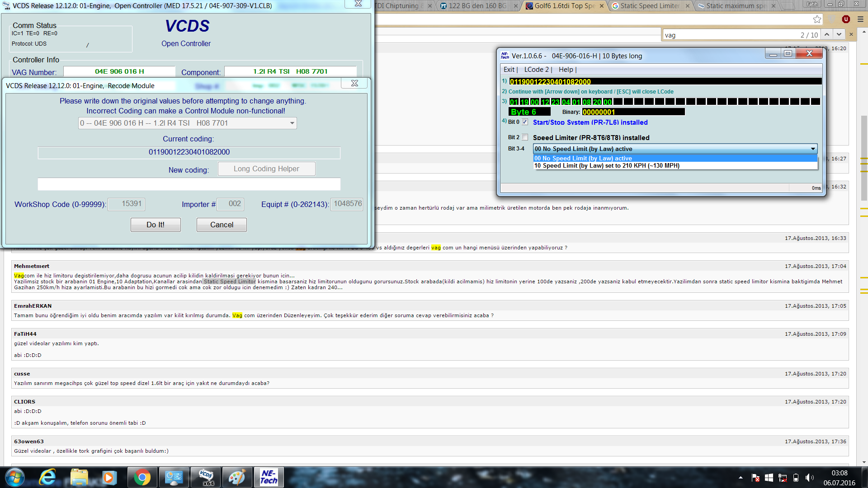This screenshot has width=868, height=488.
Task: Uncheck Start/Stop System Bit 0 checkbox
Action: pyautogui.click(x=525, y=122)
